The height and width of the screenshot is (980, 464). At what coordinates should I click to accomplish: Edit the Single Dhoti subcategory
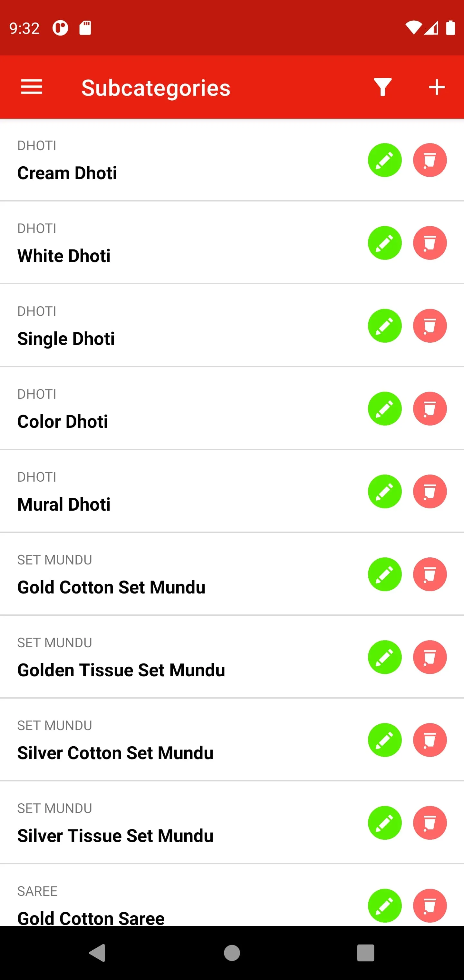pos(384,326)
